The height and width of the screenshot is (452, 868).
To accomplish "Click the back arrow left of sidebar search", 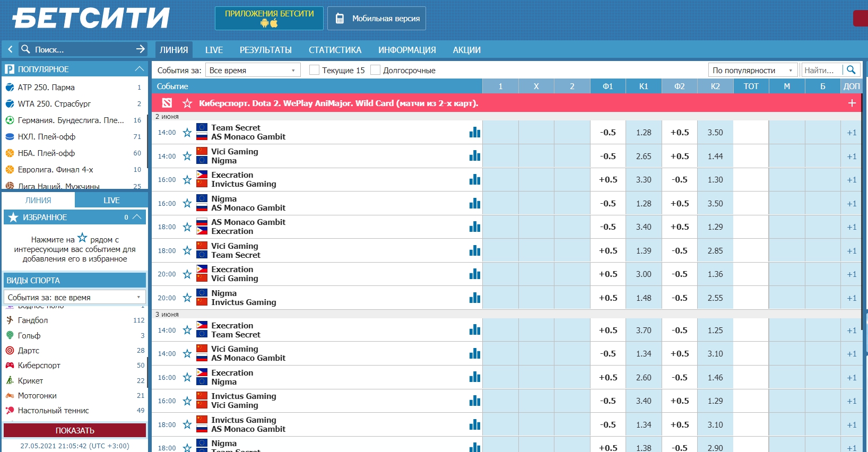I will pos(10,49).
